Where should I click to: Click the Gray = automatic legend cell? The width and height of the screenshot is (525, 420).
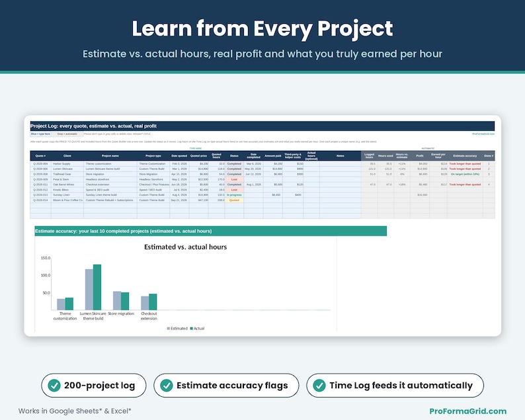(67, 134)
